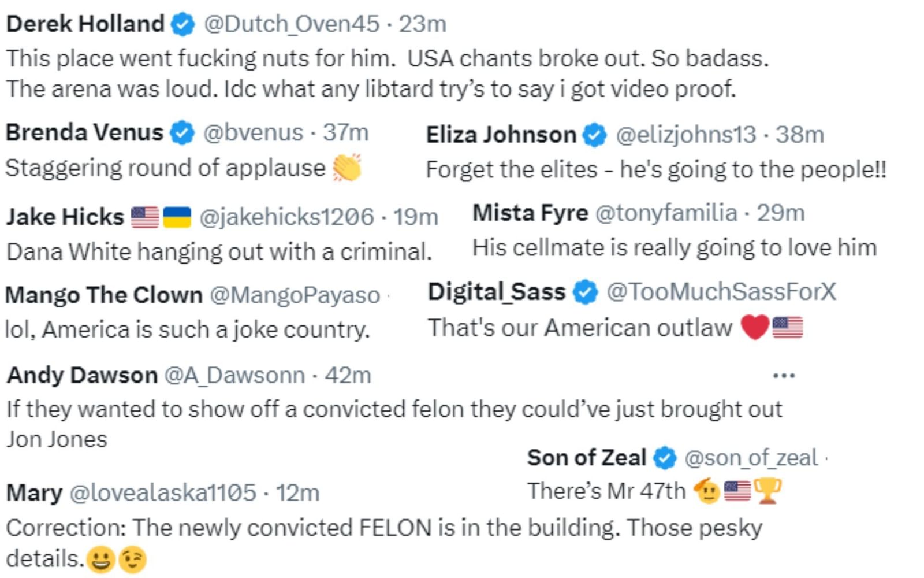
Task: Click the 23m timestamp on Derek Holland's tweet
Action: click(x=422, y=24)
